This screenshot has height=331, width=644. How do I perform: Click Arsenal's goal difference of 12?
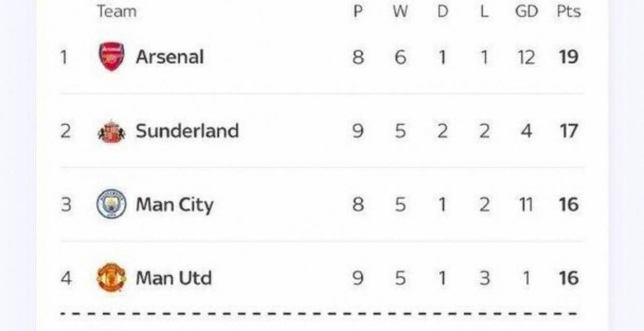pyautogui.click(x=526, y=57)
